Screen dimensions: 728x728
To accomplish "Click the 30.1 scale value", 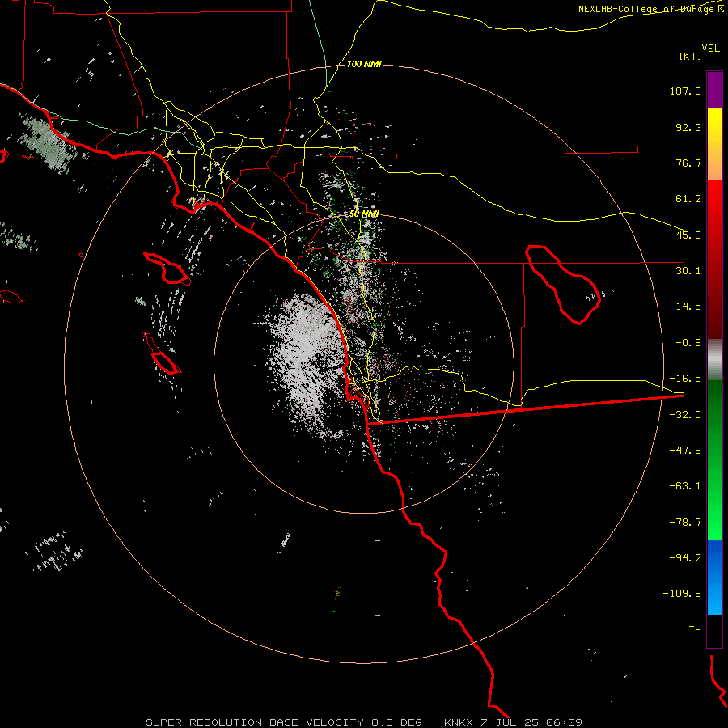I will [688, 271].
